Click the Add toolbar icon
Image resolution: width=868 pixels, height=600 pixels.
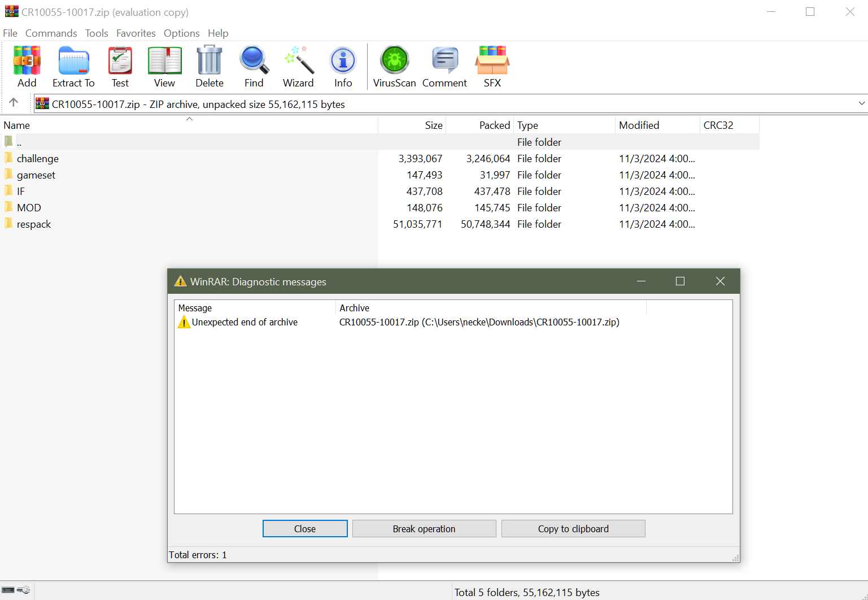27,60
